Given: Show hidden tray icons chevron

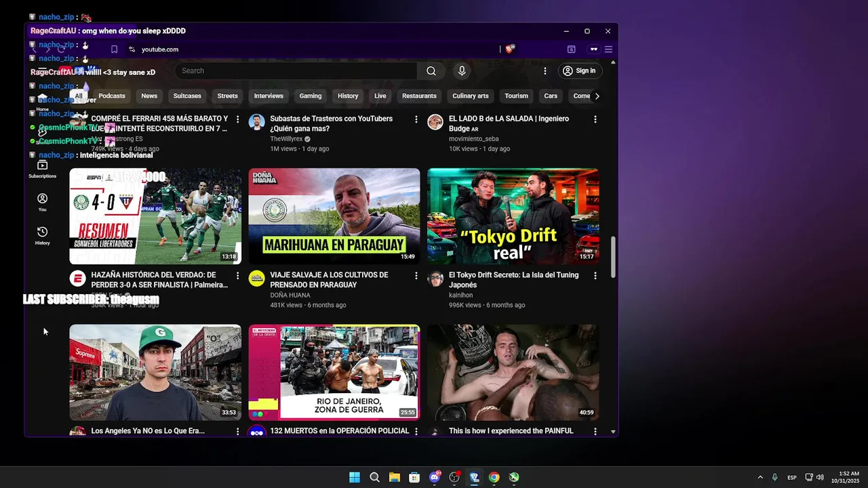Looking at the screenshot, I should [x=760, y=477].
